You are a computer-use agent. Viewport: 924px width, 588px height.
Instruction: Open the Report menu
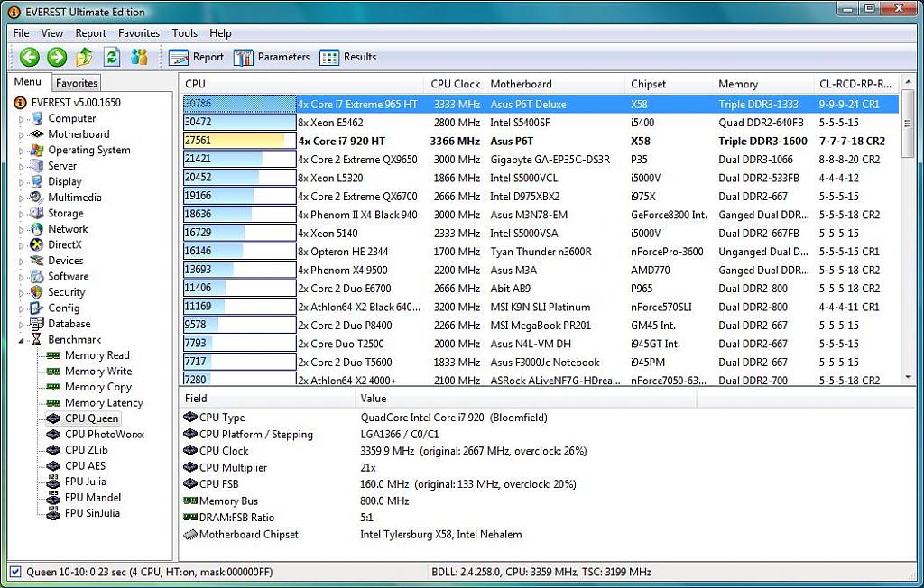point(91,33)
